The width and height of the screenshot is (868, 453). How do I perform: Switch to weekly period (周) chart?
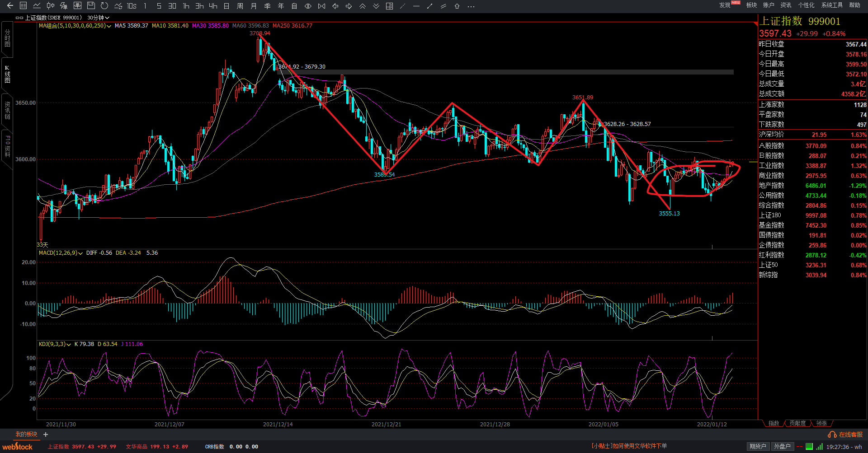click(240, 6)
